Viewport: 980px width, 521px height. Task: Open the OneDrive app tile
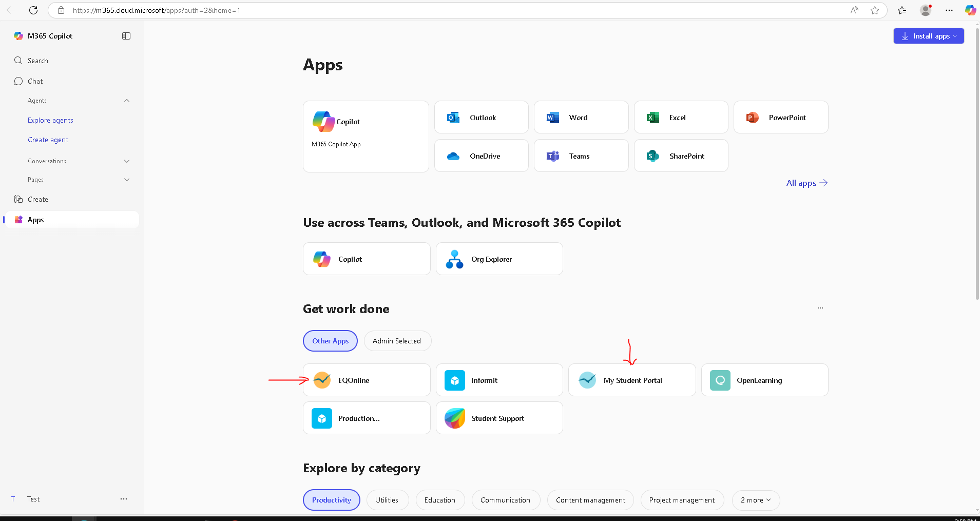pyautogui.click(x=481, y=156)
